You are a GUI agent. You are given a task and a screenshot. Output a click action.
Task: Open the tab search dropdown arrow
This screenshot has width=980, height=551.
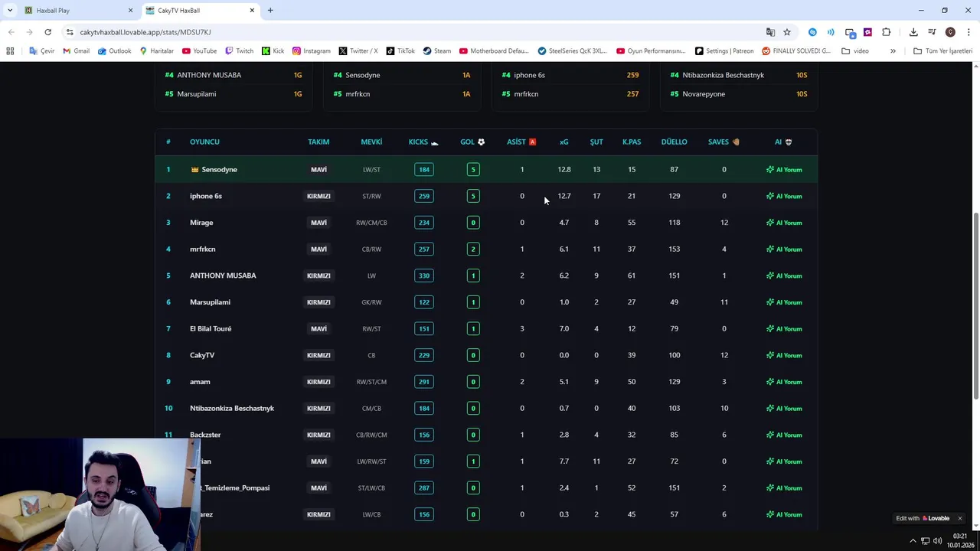(10, 10)
